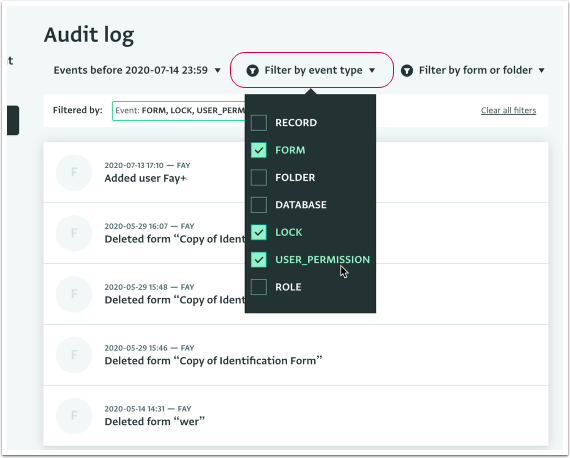Click avatar next to Deleted form "wer"
570x458 pixels.
tap(74, 416)
